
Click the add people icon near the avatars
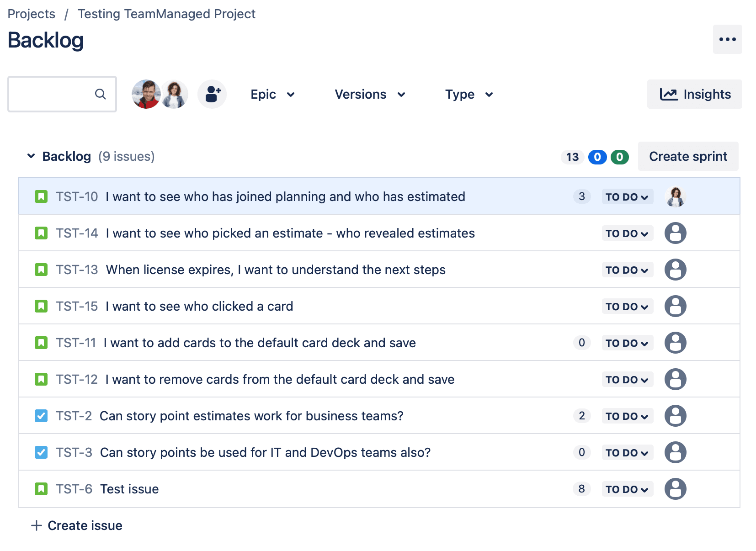212,94
